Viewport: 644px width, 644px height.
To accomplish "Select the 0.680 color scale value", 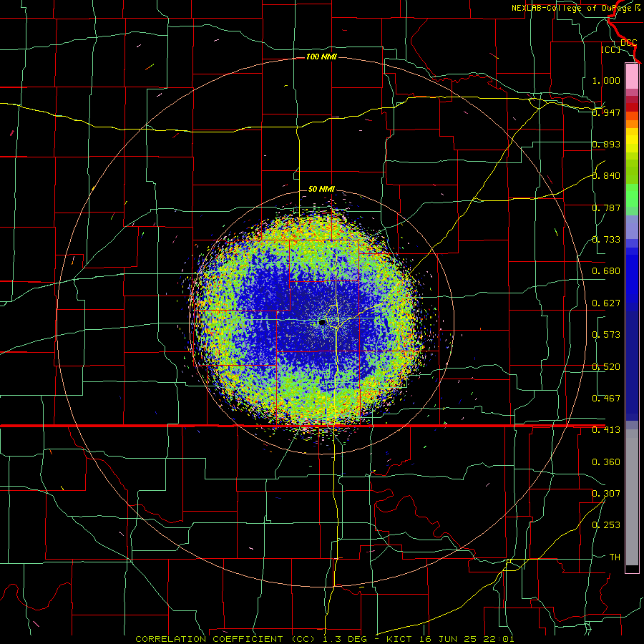I will click(x=606, y=271).
